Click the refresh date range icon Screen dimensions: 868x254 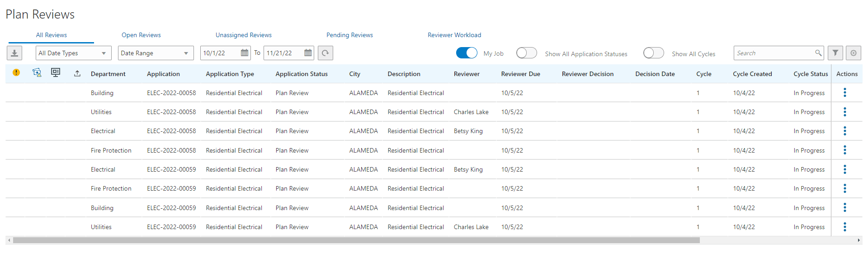325,53
